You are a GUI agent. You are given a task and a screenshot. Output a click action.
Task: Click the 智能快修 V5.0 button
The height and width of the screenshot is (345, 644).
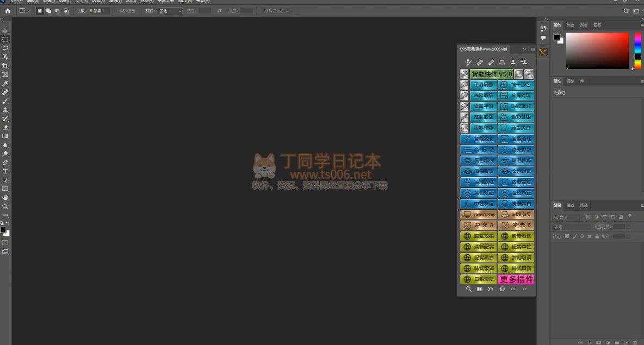[x=491, y=74]
